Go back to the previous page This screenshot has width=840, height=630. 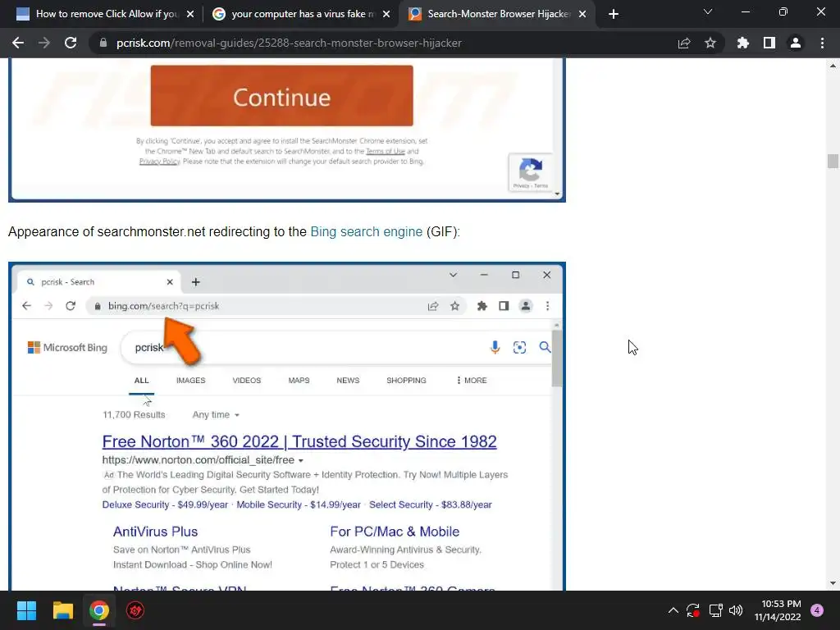coord(18,43)
